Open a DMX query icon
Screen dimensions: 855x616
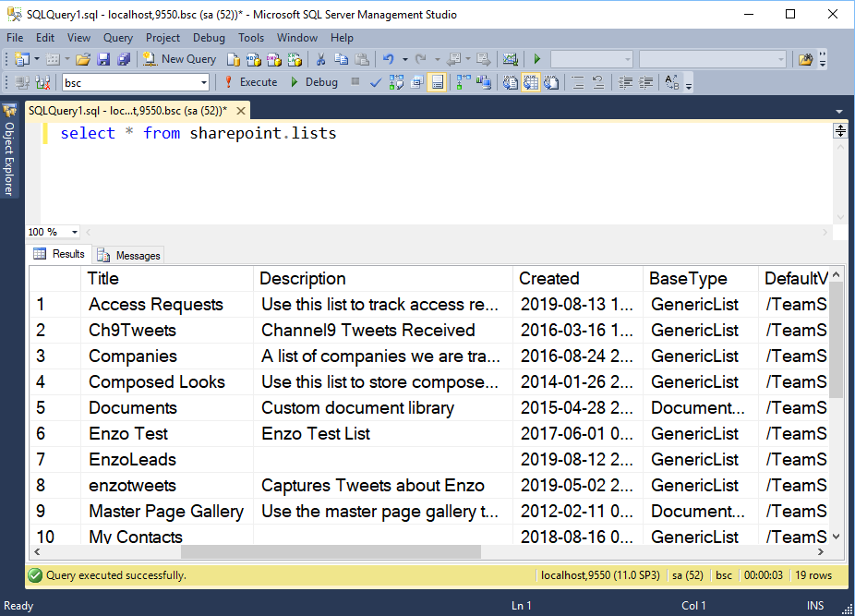pyautogui.click(x=273, y=59)
